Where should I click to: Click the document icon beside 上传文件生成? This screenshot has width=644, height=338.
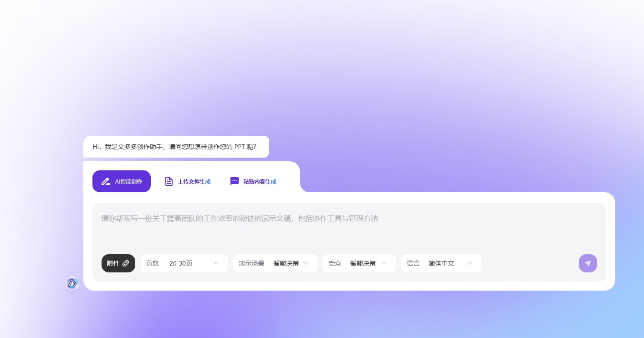(169, 181)
